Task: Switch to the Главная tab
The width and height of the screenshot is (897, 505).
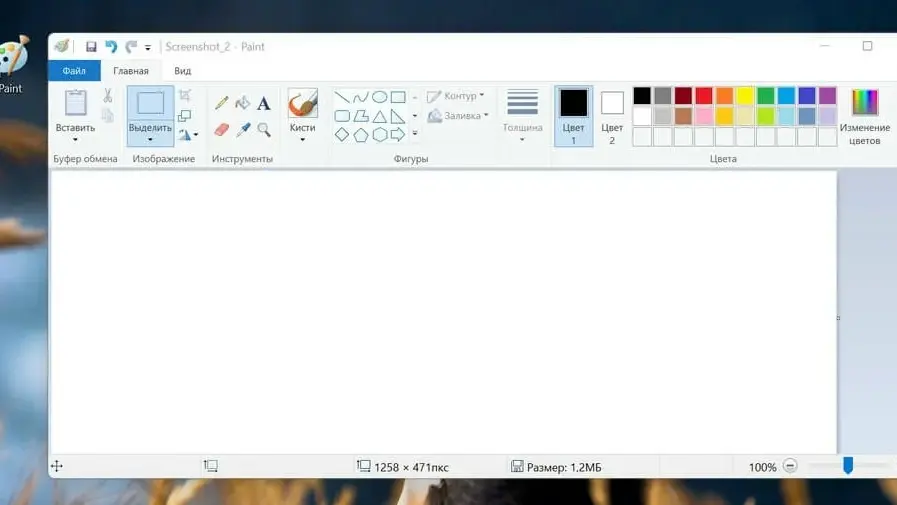Action: click(x=131, y=71)
